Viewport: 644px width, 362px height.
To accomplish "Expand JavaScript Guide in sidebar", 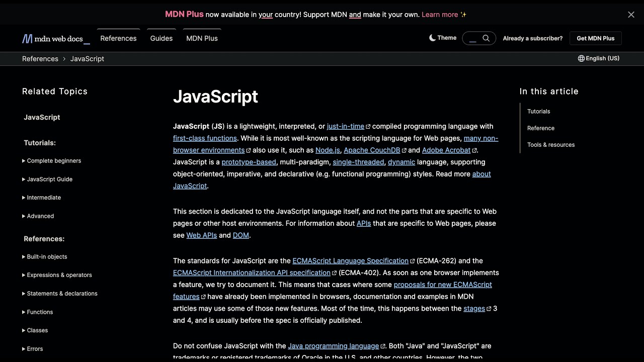I will (x=49, y=179).
